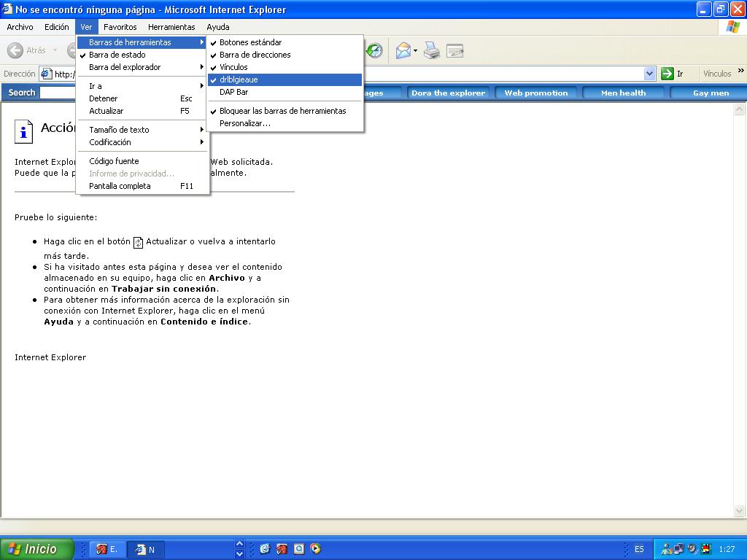Click the taskbar rows up arrow
This screenshot has width=747, height=560.
tap(239, 544)
